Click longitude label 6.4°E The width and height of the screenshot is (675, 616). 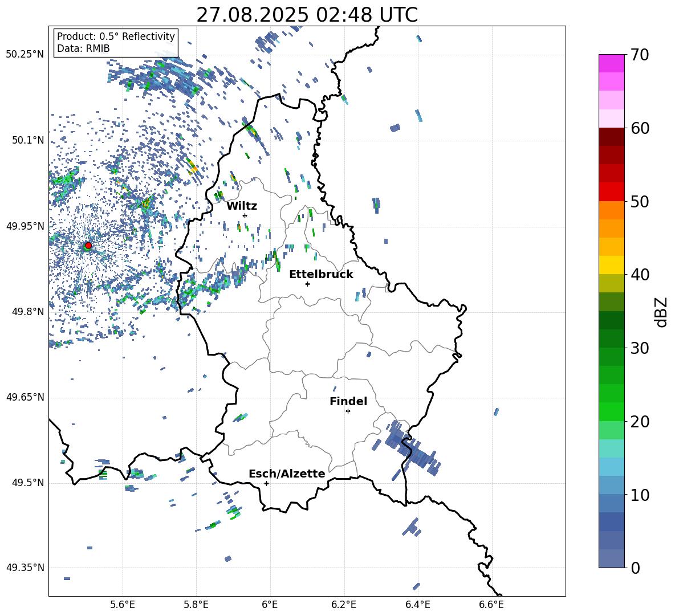[x=417, y=605]
